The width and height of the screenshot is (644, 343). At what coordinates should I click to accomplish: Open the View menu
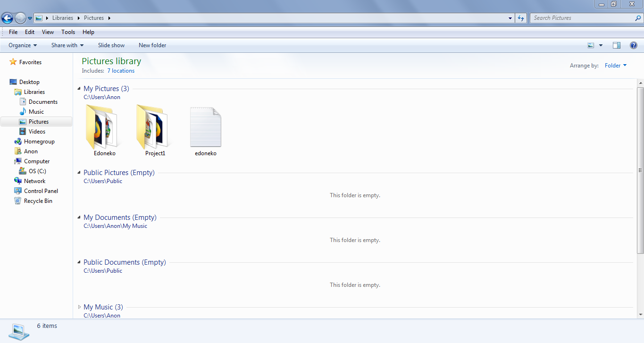(x=48, y=32)
